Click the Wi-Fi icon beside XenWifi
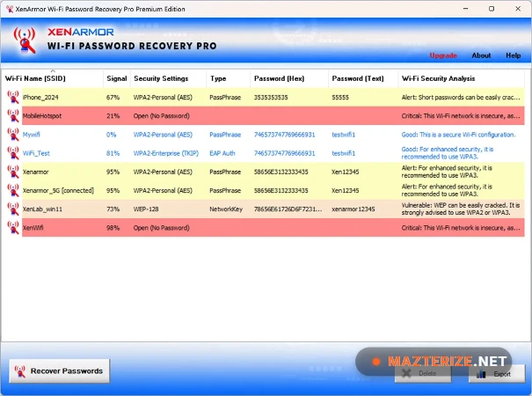Image resolution: width=532 pixels, height=396 pixels. pyautogui.click(x=13, y=228)
